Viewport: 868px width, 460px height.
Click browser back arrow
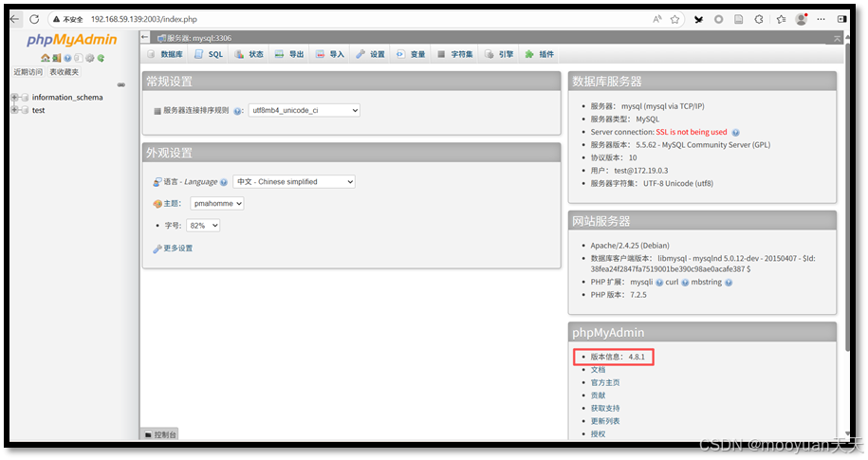tap(15, 19)
